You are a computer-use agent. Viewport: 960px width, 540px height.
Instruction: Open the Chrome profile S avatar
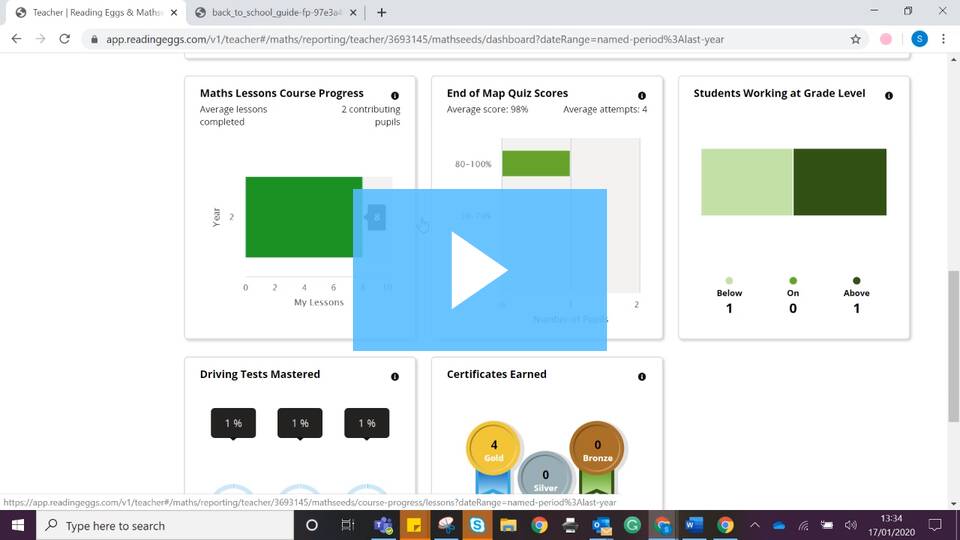click(919, 39)
